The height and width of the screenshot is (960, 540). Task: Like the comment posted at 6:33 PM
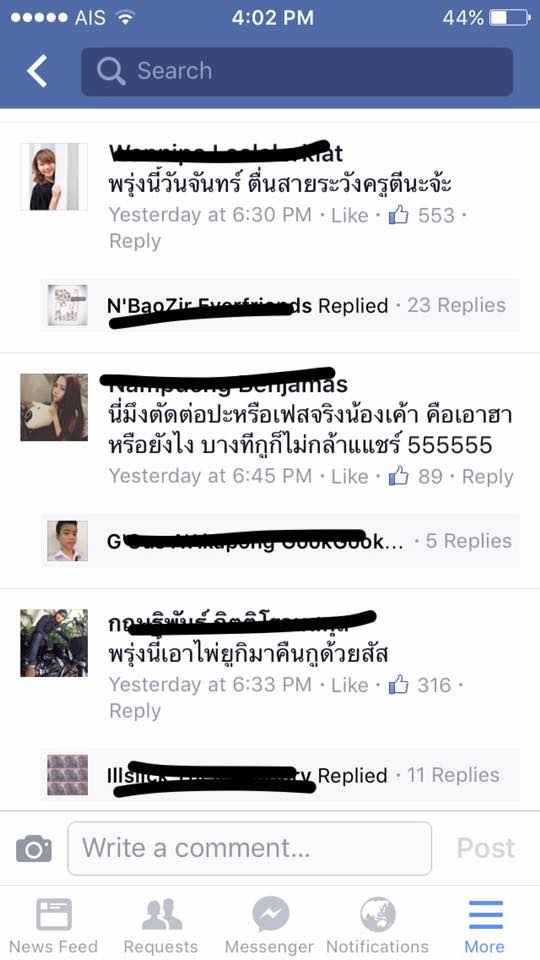click(350, 685)
